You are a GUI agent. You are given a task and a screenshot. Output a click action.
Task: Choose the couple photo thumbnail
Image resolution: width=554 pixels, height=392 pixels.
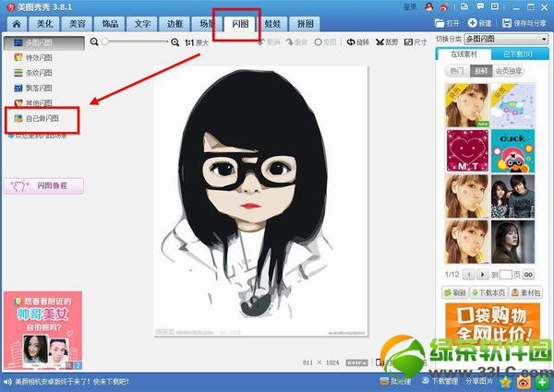512,196
